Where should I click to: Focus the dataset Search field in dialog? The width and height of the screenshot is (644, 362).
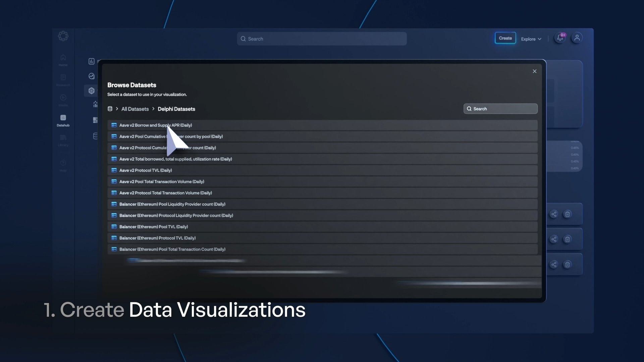[500, 109]
